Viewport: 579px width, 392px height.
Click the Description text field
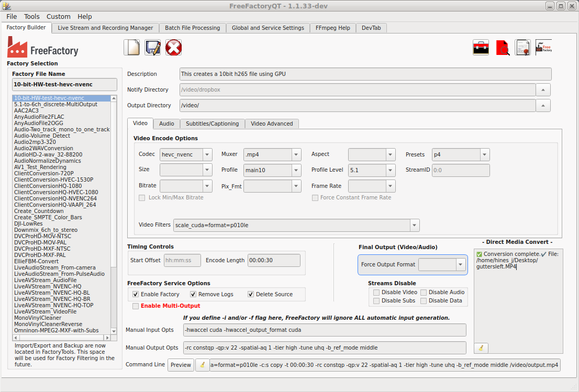click(x=365, y=74)
